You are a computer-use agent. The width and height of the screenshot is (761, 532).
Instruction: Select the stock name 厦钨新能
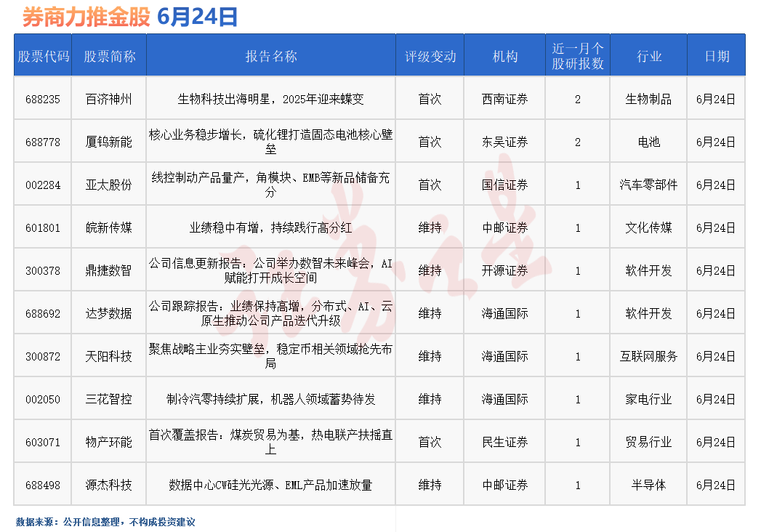(109, 142)
